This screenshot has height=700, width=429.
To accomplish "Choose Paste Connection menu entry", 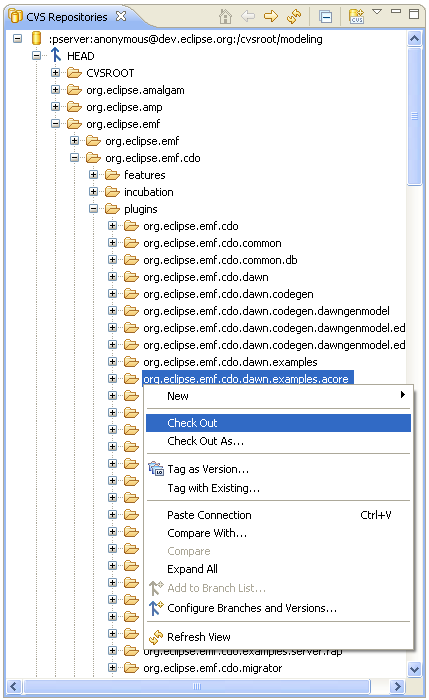I will click(x=278, y=515).
